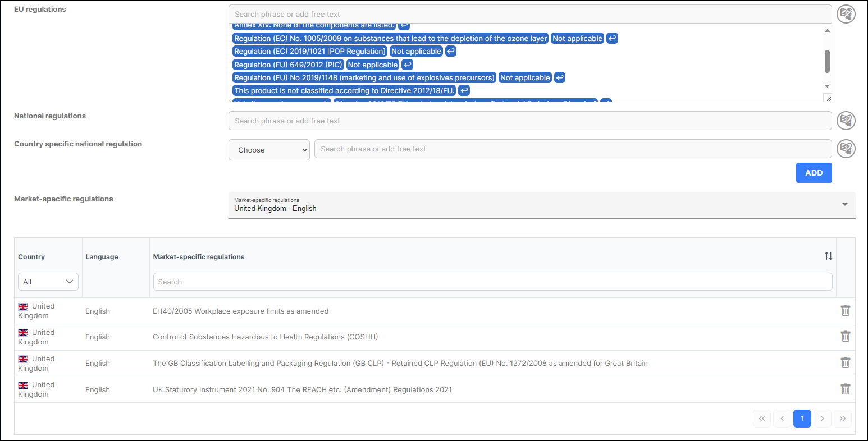Image resolution: width=868 pixels, height=441 pixels.
Task: Click Not applicable tag after POP Regulation
Action: [x=416, y=51]
